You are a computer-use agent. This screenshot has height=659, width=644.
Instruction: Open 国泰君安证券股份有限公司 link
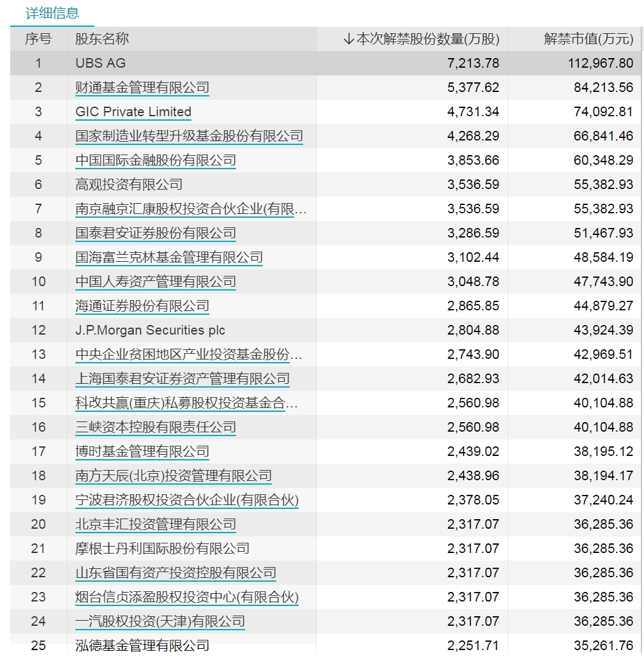[156, 233]
